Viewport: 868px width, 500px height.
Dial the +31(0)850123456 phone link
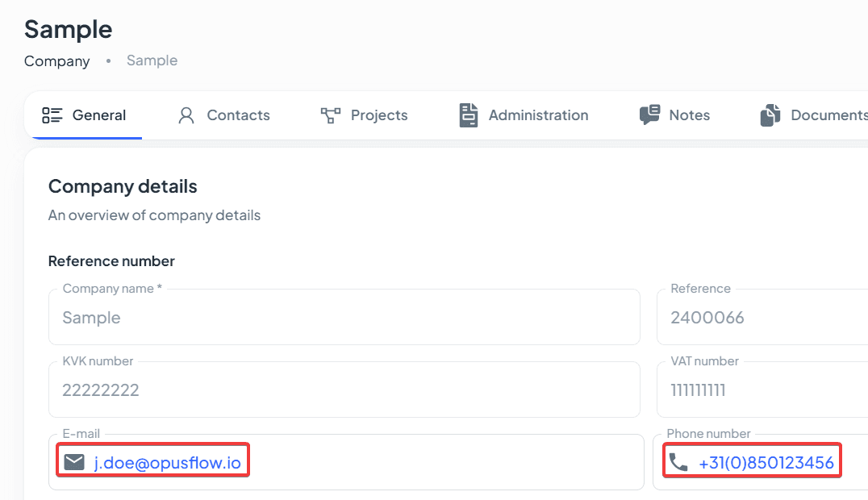tap(766, 463)
